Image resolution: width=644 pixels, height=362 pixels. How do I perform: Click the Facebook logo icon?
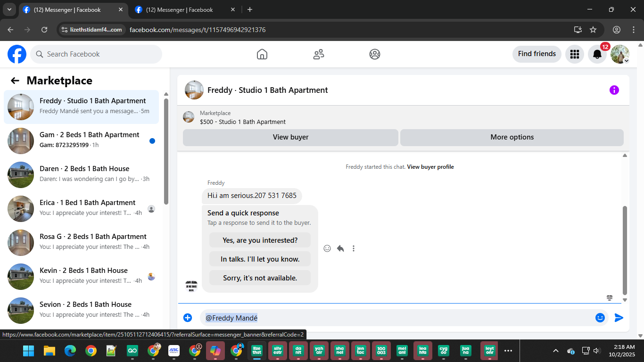pyautogui.click(x=17, y=54)
